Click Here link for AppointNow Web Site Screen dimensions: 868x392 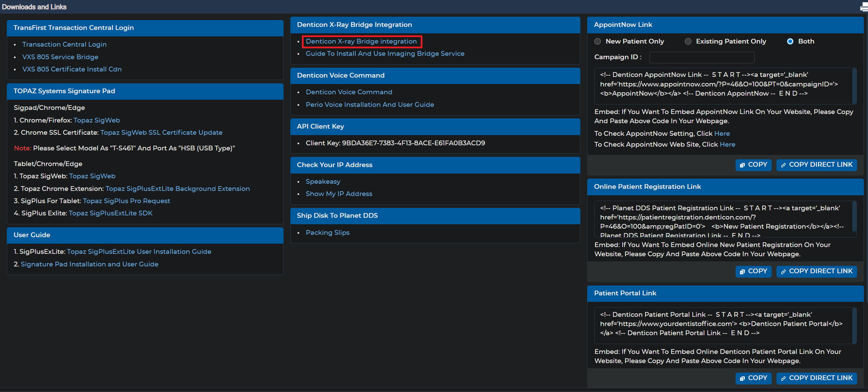pos(727,144)
